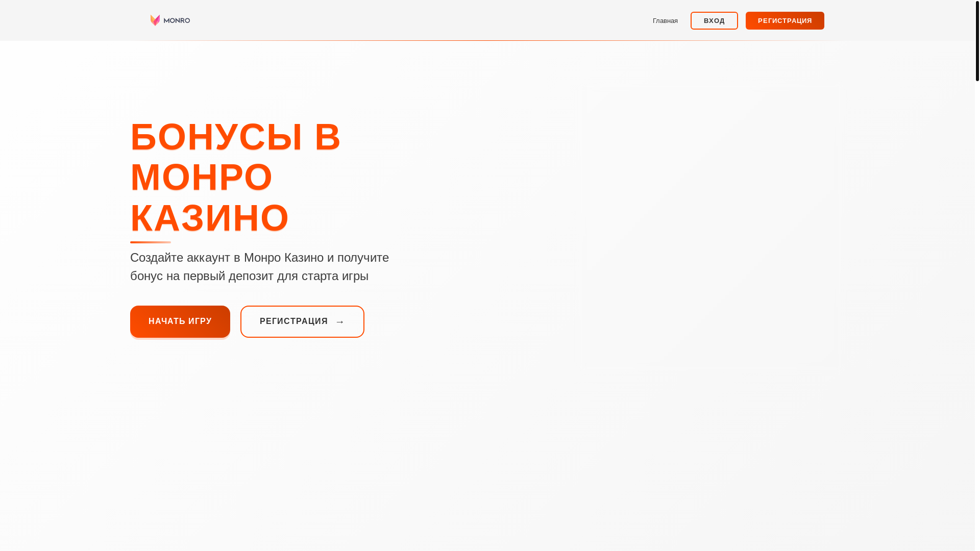The image size is (980, 551).
Task: Click the header РЕГИСТРАЦИЯ button
Action: tap(785, 21)
